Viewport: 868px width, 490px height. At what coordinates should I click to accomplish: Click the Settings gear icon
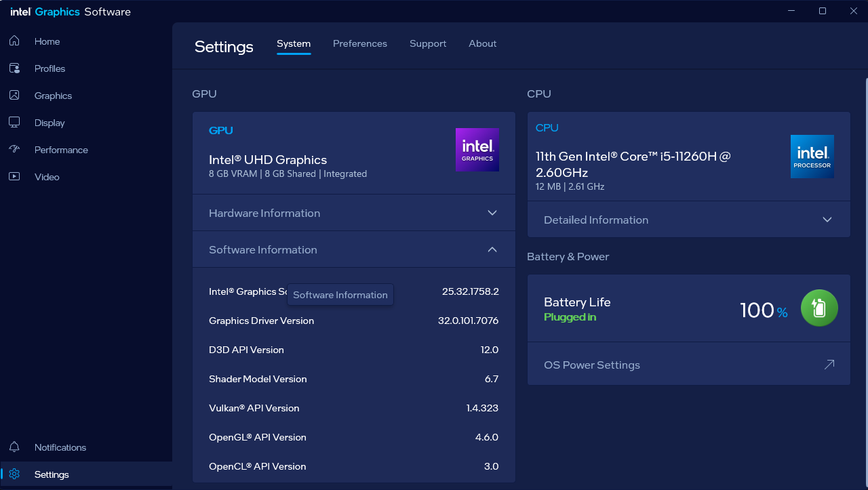coord(14,474)
